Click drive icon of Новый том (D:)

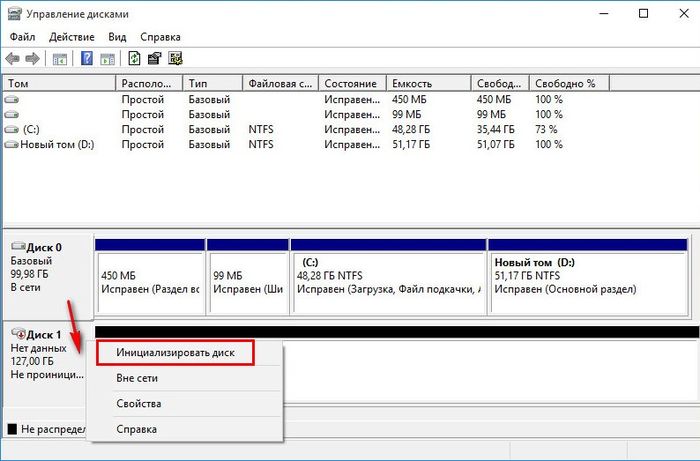pos(12,145)
